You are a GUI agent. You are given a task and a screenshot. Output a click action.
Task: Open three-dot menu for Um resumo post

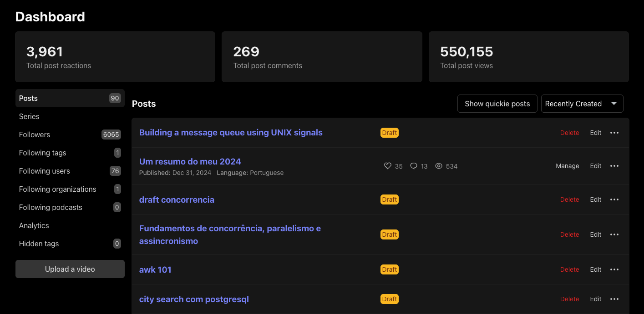(614, 166)
